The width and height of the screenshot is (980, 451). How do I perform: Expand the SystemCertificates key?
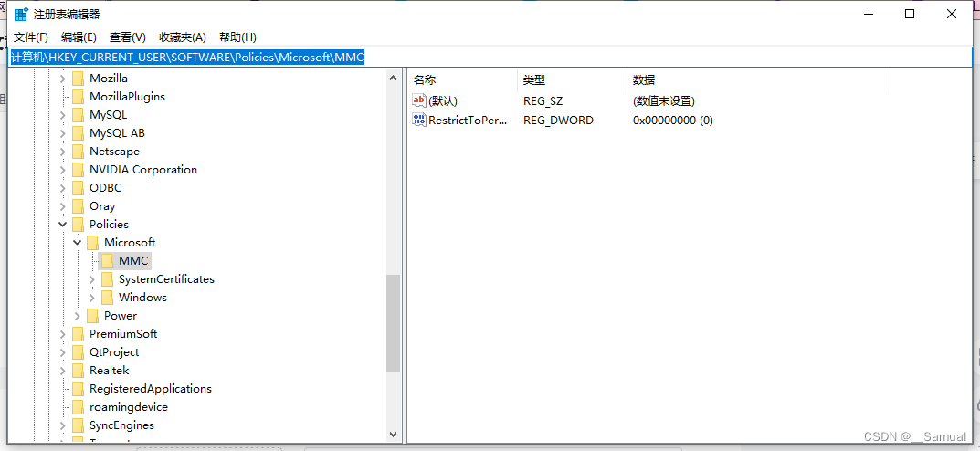92,279
